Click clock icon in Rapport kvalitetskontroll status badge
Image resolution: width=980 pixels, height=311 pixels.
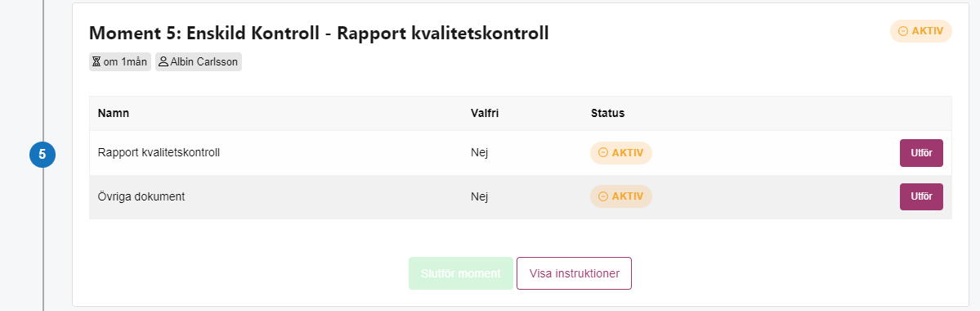point(602,153)
